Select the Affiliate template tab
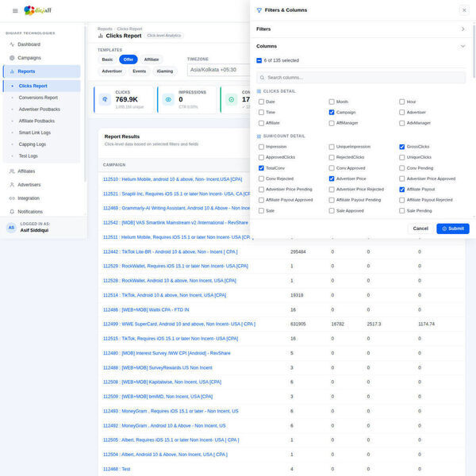The width and height of the screenshot is (476, 476). [152, 59]
